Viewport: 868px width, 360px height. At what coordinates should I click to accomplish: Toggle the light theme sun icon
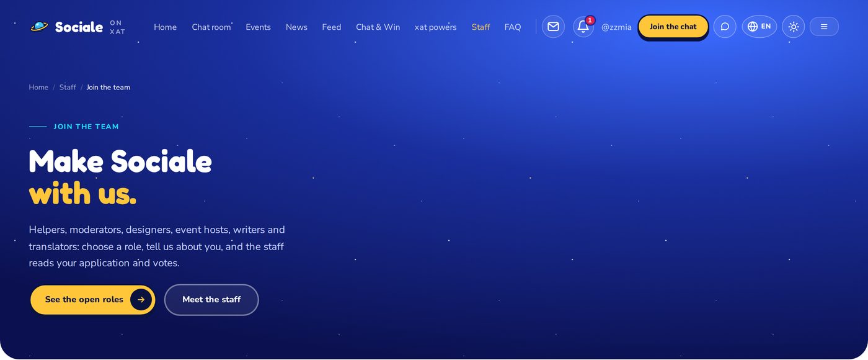pos(794,27)
